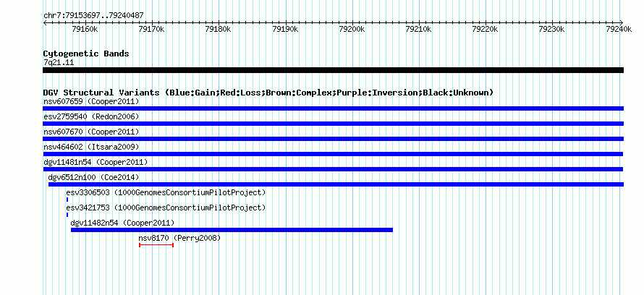Click the 79190k ruler position
644x295 pixels.
[285, 29]
